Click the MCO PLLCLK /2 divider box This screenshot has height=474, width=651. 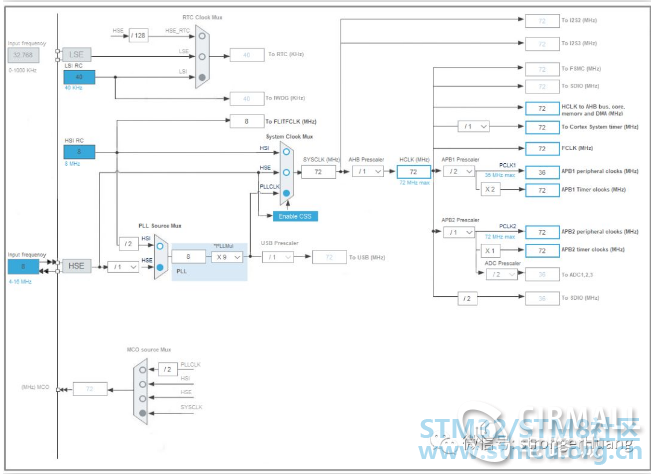pyautogui.click(x=168, y=369)
